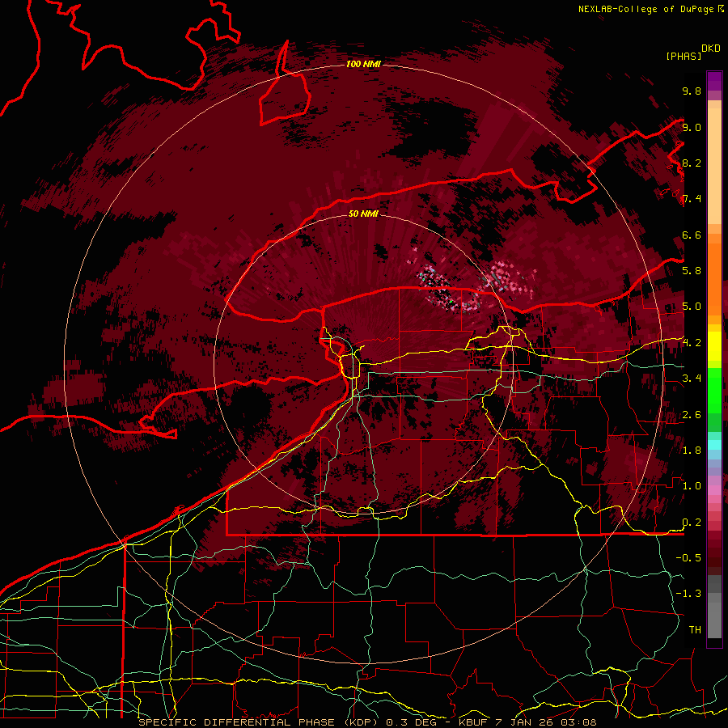Click the 50 NMI range ring label
Viewport: 728px width, 728px height.
pyautogui.click(x=363, y=214)
